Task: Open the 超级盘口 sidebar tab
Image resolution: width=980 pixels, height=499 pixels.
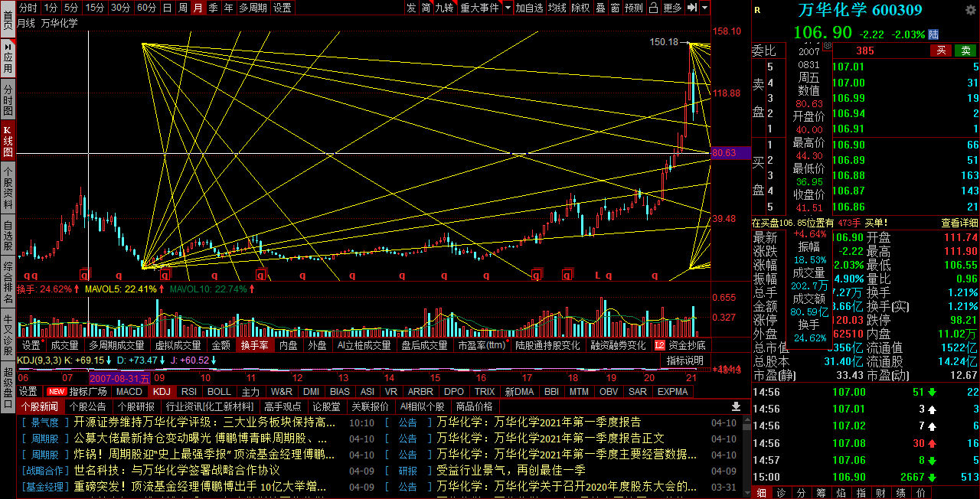Action: coord(8,389)
